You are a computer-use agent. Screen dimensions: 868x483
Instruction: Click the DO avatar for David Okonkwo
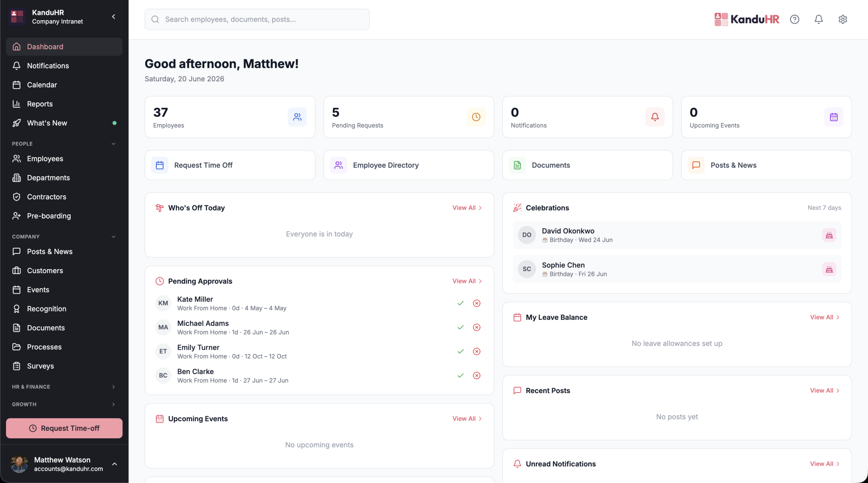[x=527, y=235]
